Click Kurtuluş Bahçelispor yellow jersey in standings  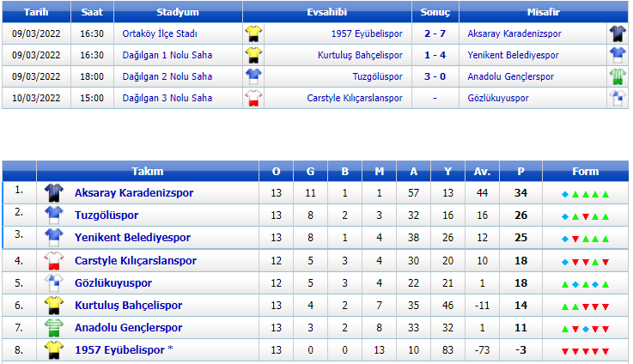coord(54,305)
